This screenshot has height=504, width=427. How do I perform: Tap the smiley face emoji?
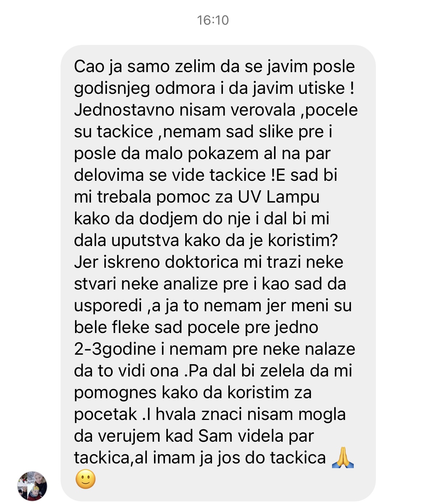pos(86,479)
